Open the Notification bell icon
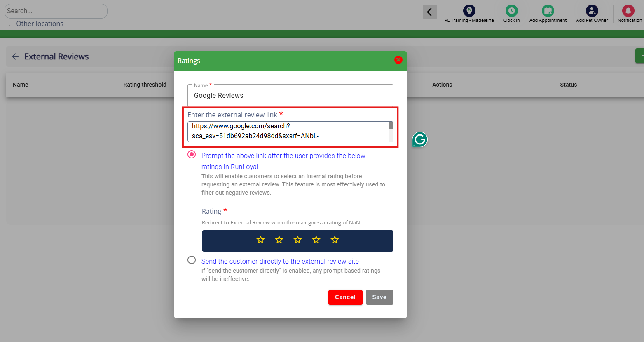The width and height of the screenshot is (644, 342). tap(628, 10)
